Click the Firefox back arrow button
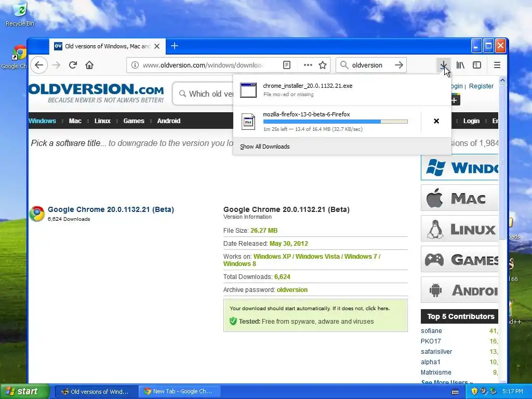The width and height of the screenshot is (532, 399). coord(39,65)
